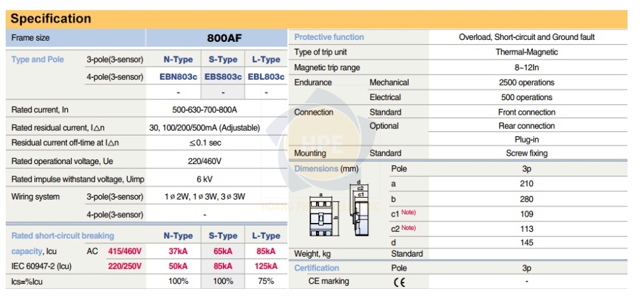The image size is (644, 299).
Task: Click the 'Rated impulse withstand voltage, Uimp' label
Action: click(x=77, y=179)
